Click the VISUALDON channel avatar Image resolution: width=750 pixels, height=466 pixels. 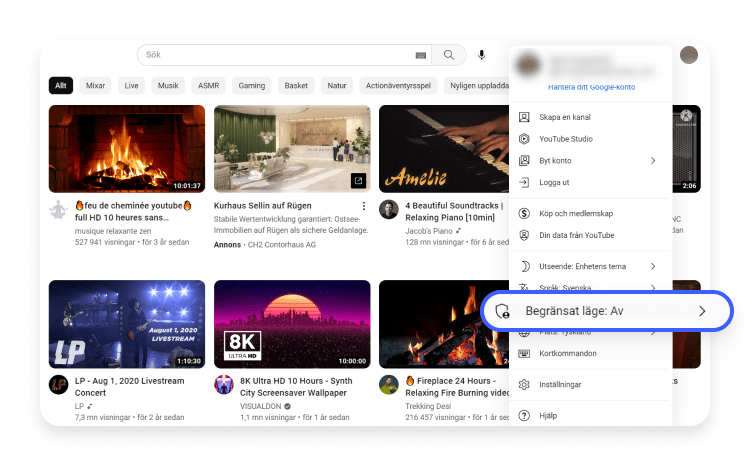click(224, 385)
